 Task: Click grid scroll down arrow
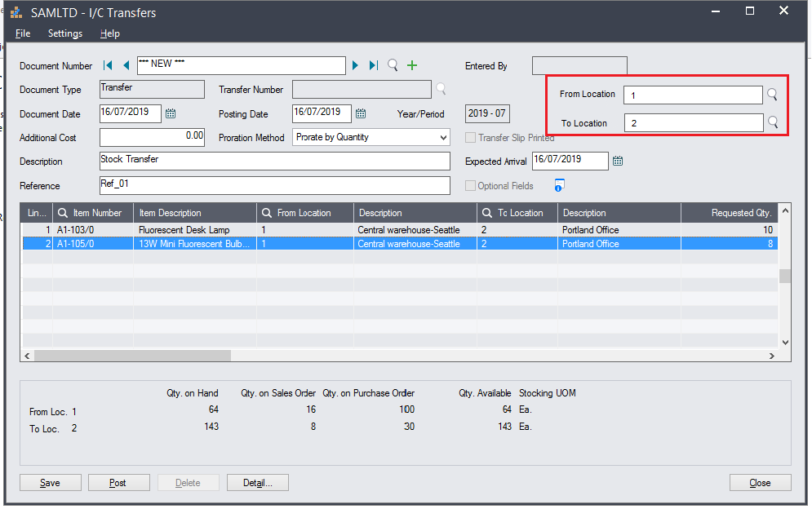(785, 343)
